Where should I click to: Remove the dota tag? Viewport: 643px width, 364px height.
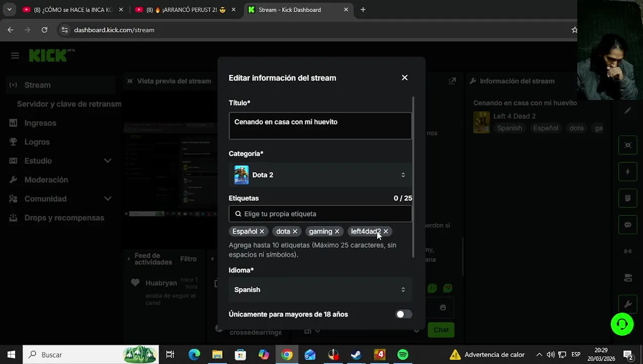295,232
